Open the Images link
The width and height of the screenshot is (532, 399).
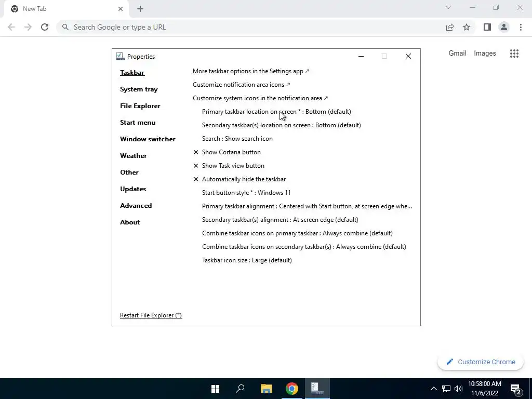click(485, 54)
